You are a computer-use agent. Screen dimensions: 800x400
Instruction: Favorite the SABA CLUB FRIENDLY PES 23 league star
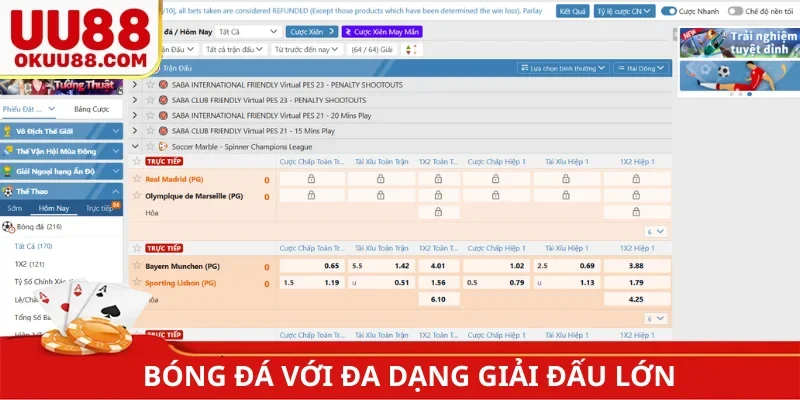pyautogui.click(x=150, y=100)
